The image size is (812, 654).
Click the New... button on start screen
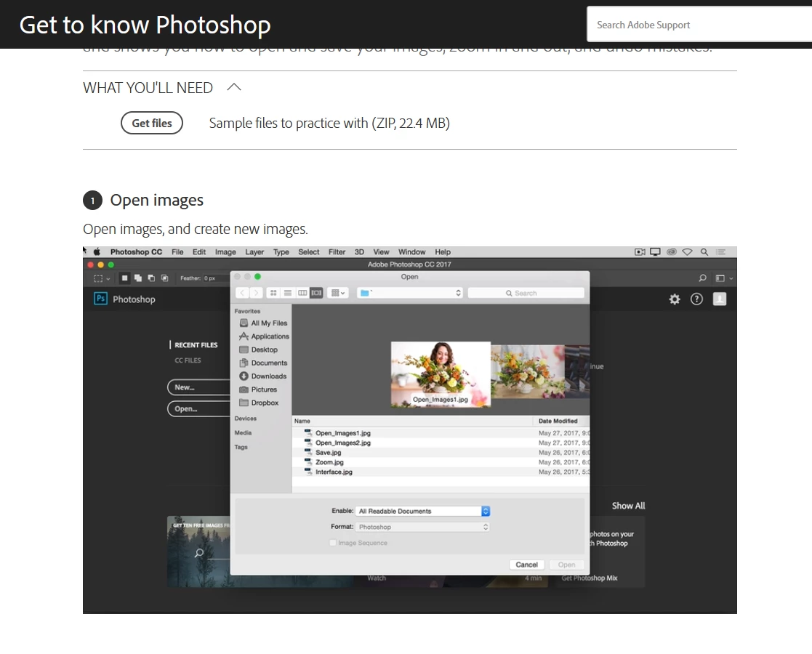pos(199,387)
